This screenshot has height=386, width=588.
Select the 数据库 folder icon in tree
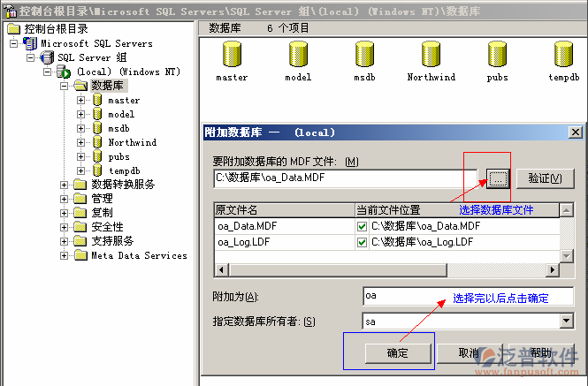(x=80, y=86)
